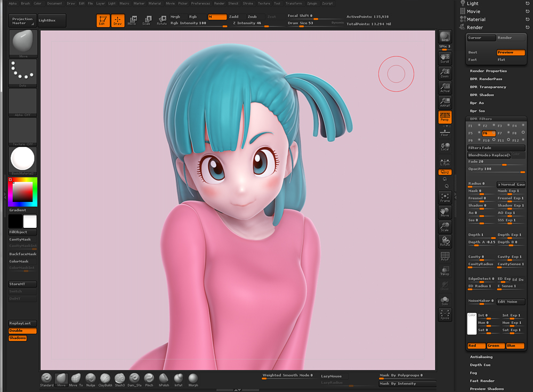Click Edit Noise button

511,301
